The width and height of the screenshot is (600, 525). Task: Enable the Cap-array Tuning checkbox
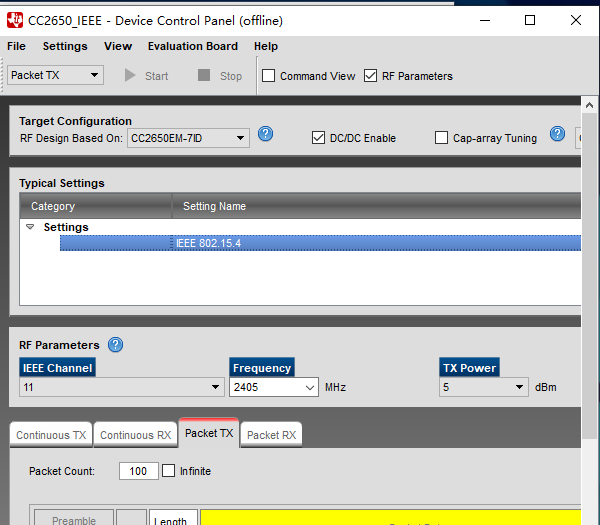(441, 138)
